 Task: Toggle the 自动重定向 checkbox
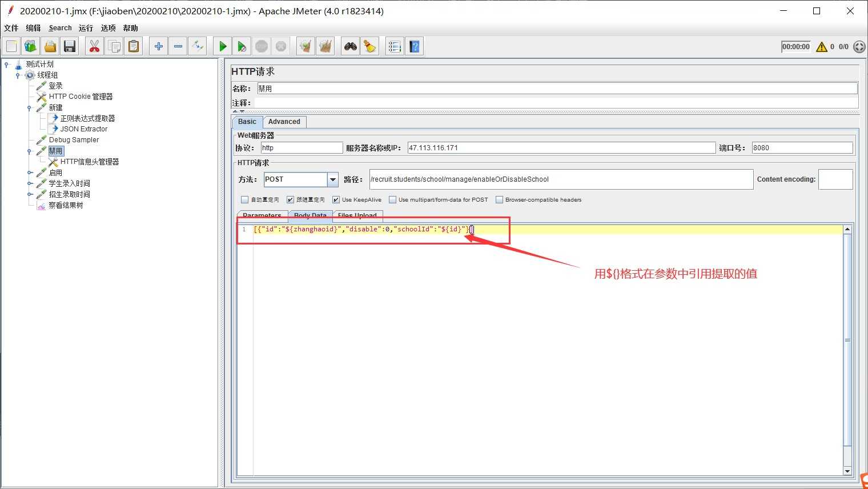tap(245, 200)
